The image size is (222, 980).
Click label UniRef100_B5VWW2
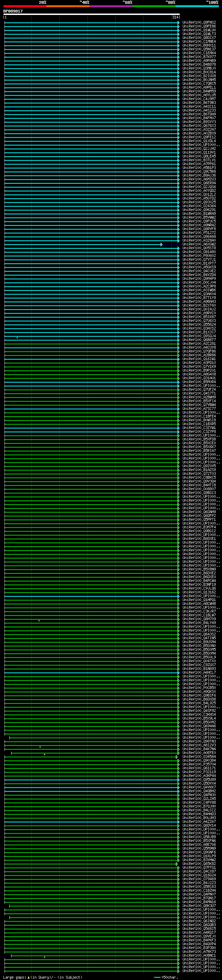(x=199, y=217)
